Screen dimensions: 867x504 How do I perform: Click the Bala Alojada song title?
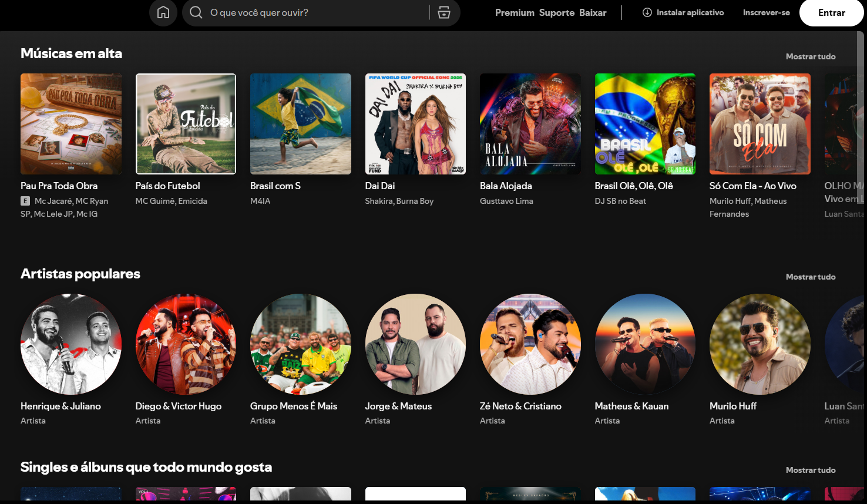506,186
